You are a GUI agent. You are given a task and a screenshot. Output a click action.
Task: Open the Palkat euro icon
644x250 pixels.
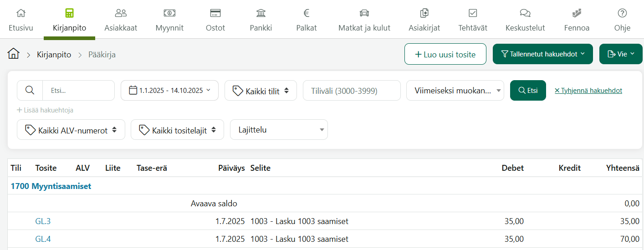[x=307, y=13]
